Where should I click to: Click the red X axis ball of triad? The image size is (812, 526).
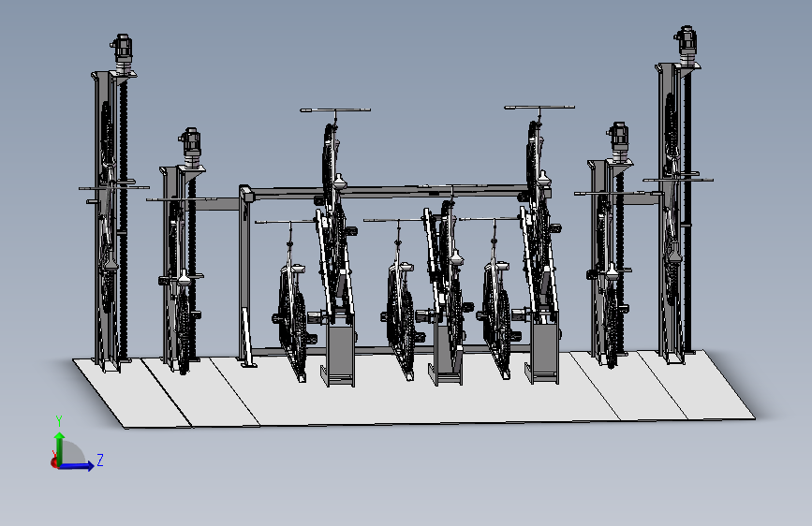click(x=54, y=462)
